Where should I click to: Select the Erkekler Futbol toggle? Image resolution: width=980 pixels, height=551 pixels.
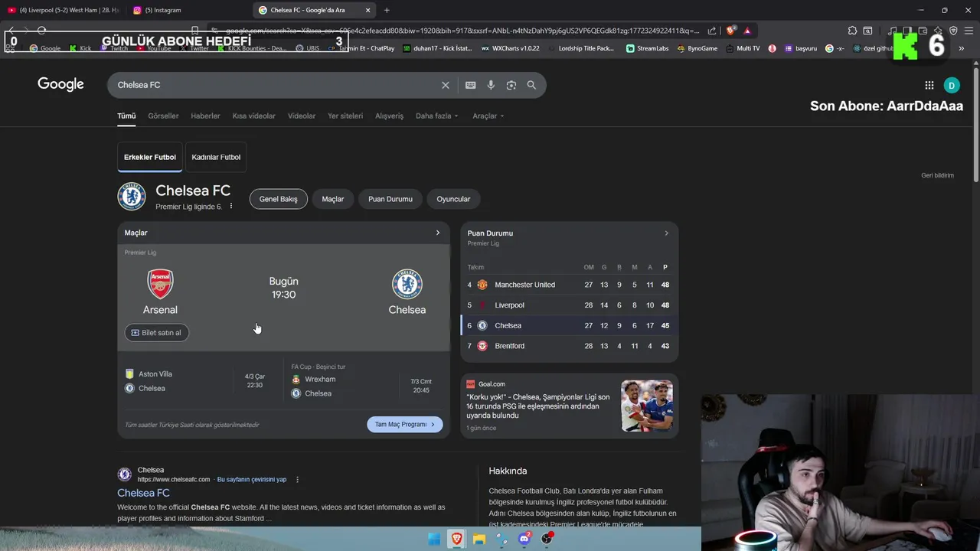150,157
